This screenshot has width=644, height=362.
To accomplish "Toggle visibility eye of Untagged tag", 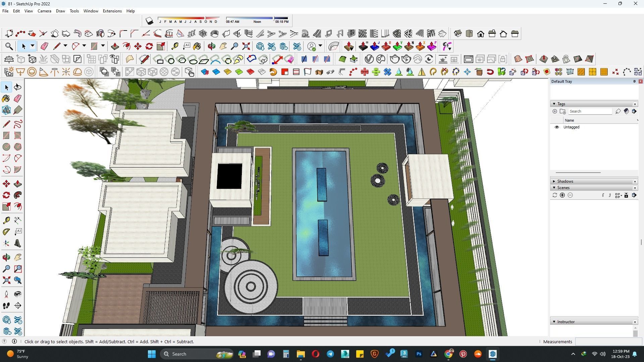I will point(557,127).
